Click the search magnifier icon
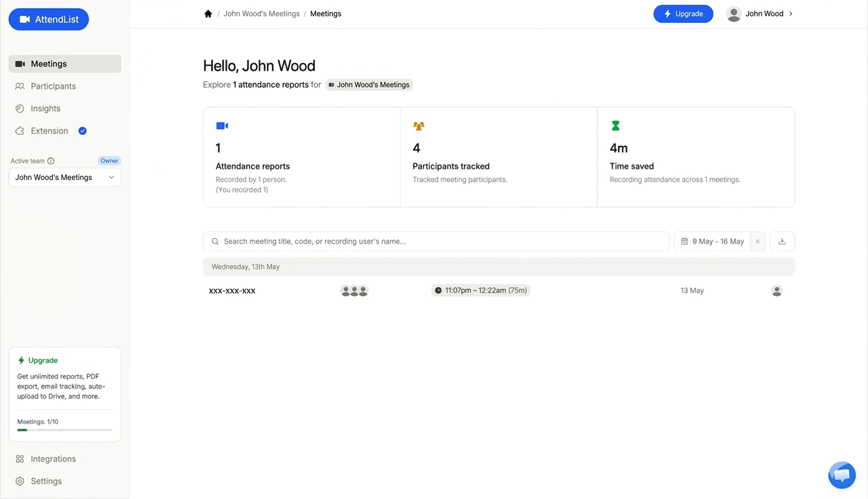This screenshot has width=868, height=499. 215,241
